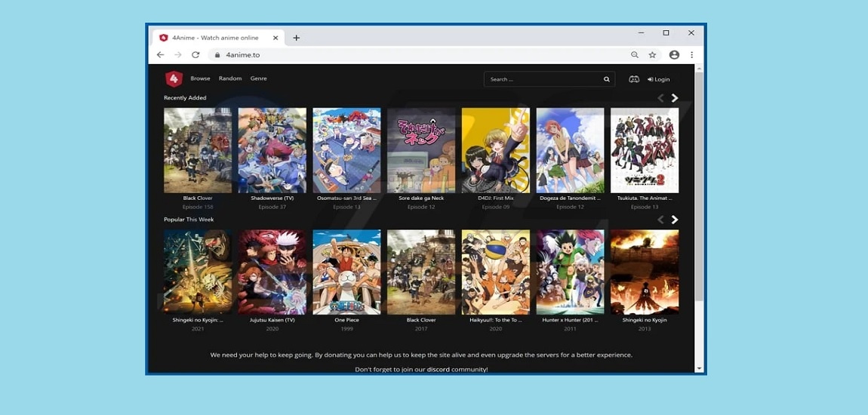Viewport: 868px width, 415px height.
Task: Click the "Popular This Week" heading
Action: pyautogui.click(x=189, y=220)
